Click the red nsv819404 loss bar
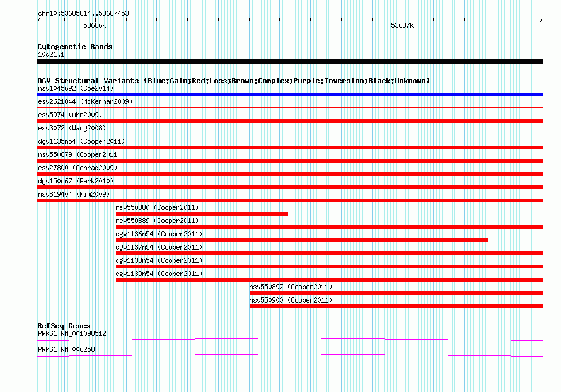 (x=290, y=200)
